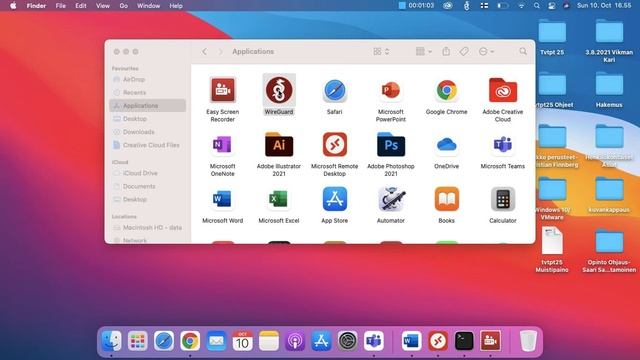640x360 pixels.
Task: Open Microsoft Remote Desktop in Applications window
Action: coord(335,144)
